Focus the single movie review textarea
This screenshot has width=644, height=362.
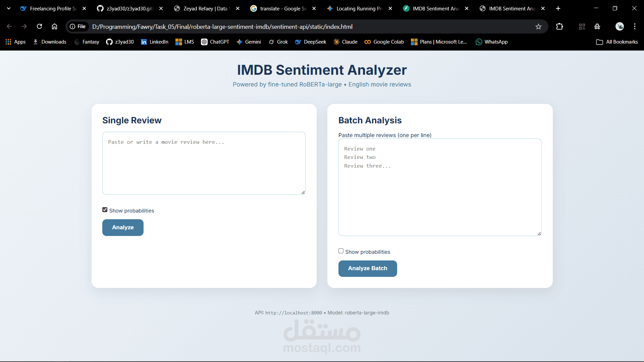tap(204, 163)
